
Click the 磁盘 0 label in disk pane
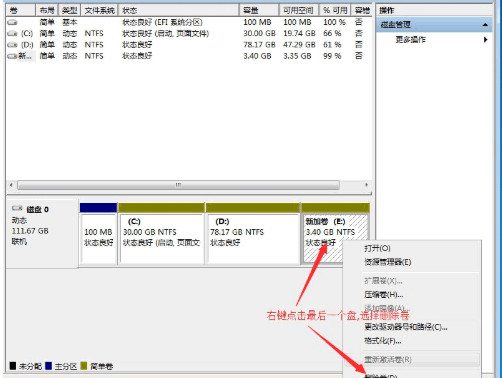click(37, 210)
